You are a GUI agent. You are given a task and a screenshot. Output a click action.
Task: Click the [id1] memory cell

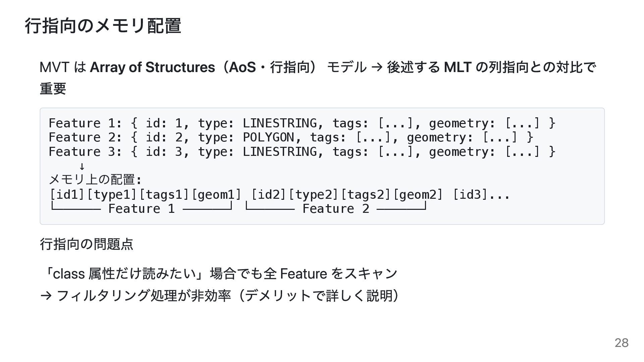click(67, 194)
